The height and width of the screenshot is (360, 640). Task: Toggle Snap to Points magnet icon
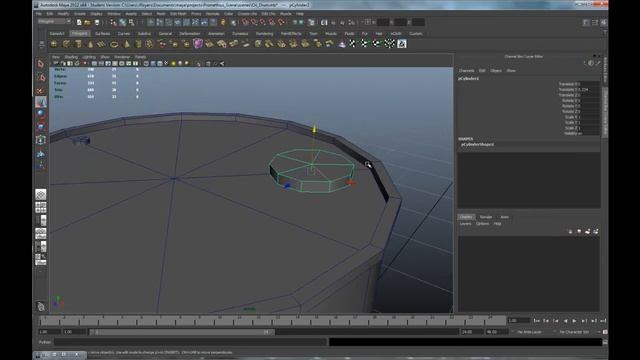263,22
